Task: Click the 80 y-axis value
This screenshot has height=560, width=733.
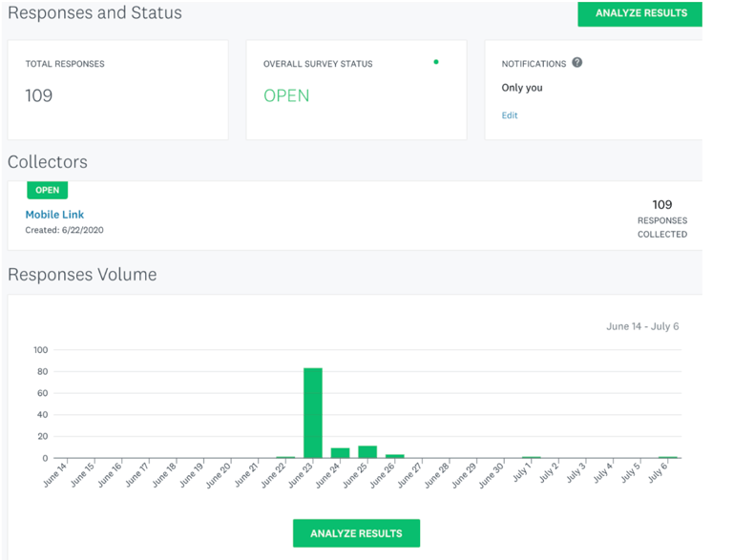Action: pos(43,372)
